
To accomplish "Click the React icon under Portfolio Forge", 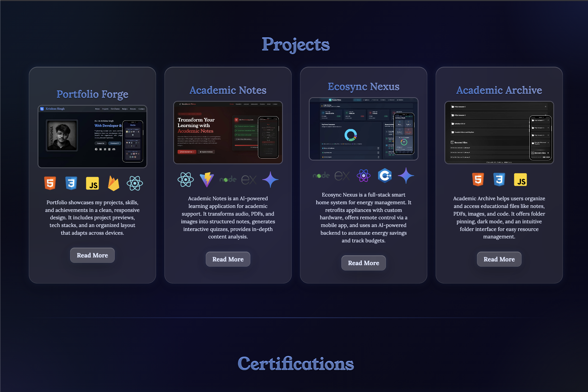I will (135, 183).
